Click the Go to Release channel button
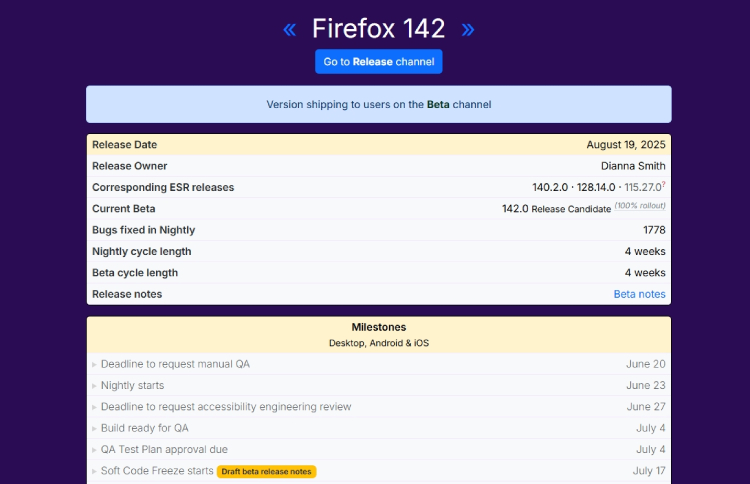 point(378,62)
